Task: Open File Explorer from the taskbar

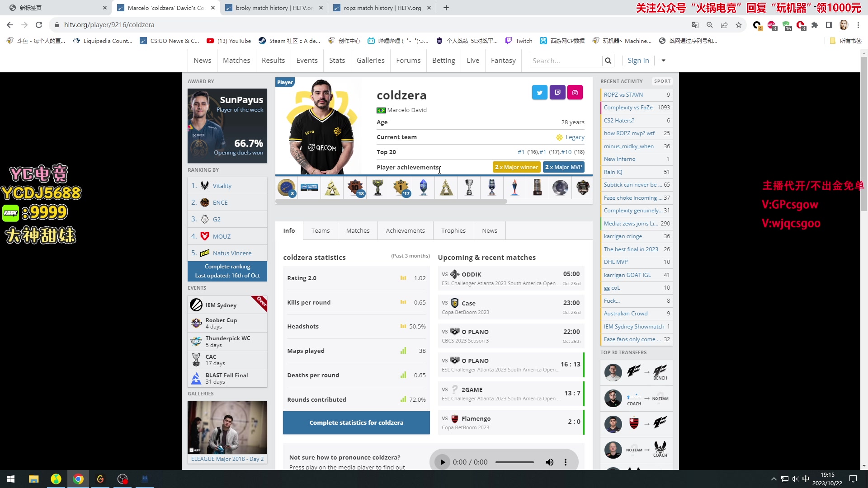Action: [x=33, y=479]
